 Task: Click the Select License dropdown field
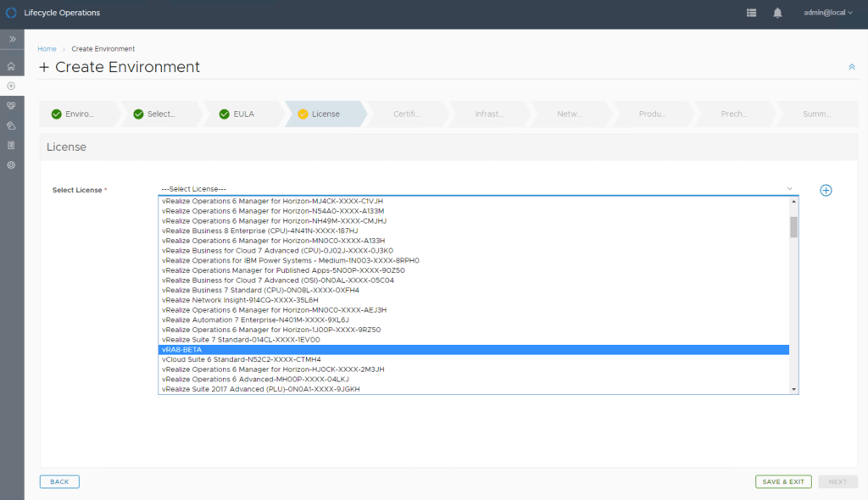pyautogui.click(x=476, y=188)
